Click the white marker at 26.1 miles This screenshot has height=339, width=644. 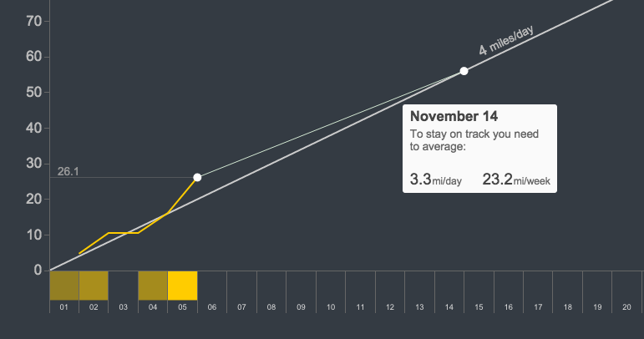197,177
